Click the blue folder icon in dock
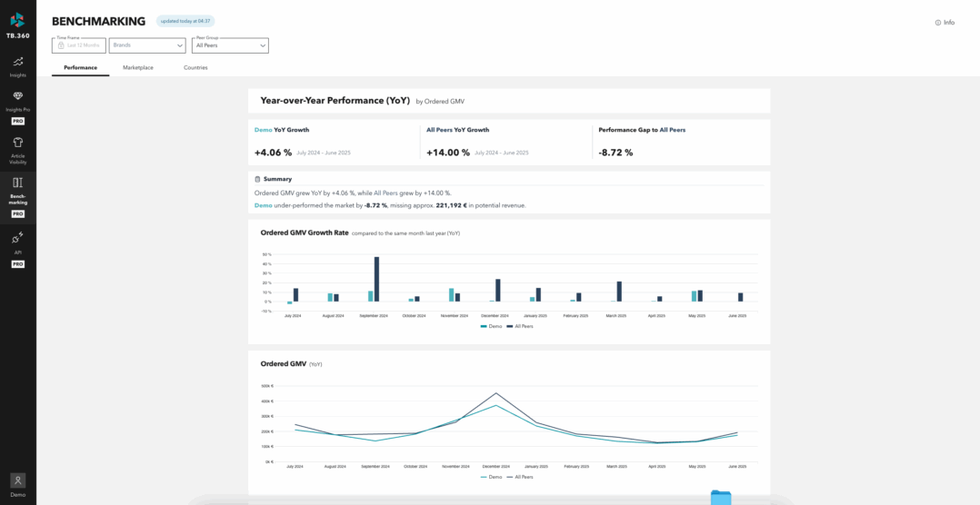This screenshot has height=505, width=980. pyautogui.click(x=720, y=497)
